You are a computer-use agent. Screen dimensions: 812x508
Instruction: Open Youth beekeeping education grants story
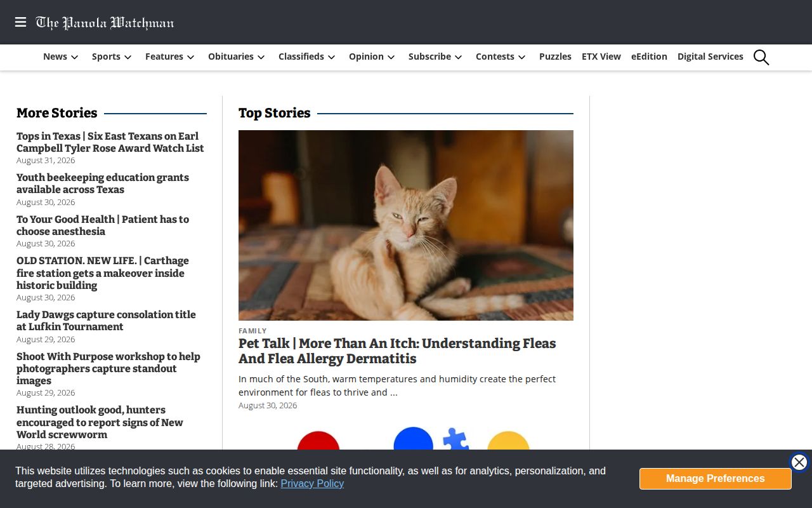pos(103,184)
